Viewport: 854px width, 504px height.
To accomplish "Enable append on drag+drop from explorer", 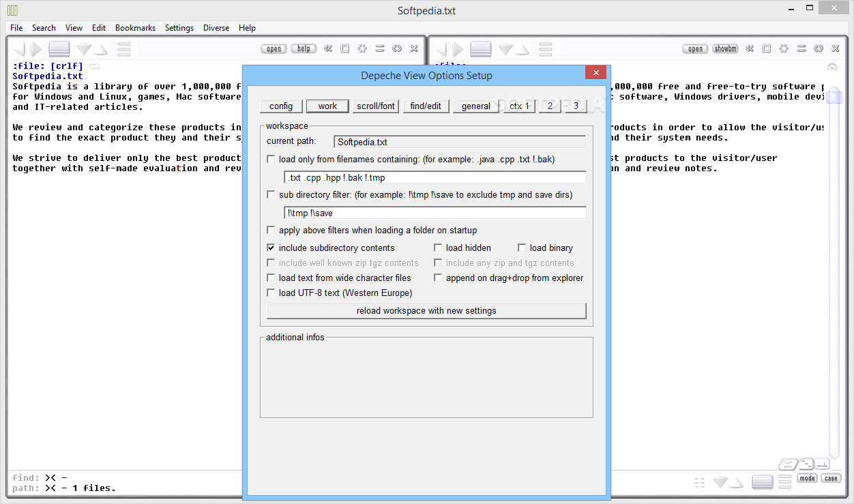I will point(439,278).
